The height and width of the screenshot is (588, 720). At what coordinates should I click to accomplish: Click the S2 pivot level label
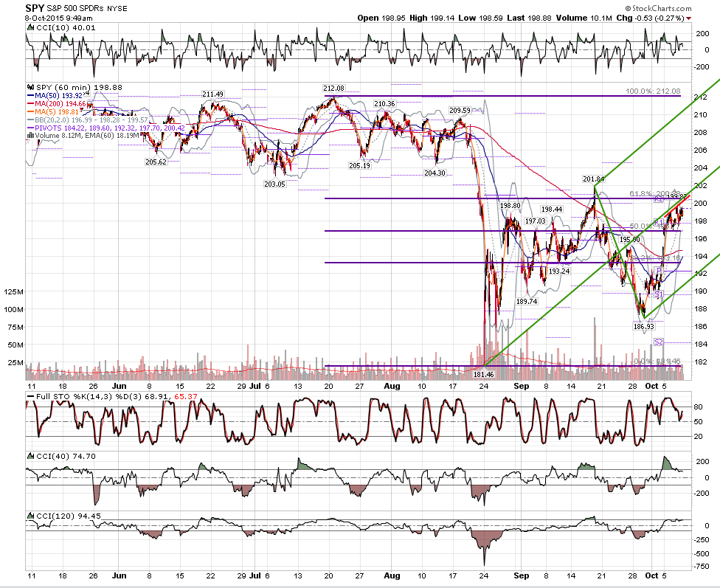pyautogui.click(x=659, y=342)
